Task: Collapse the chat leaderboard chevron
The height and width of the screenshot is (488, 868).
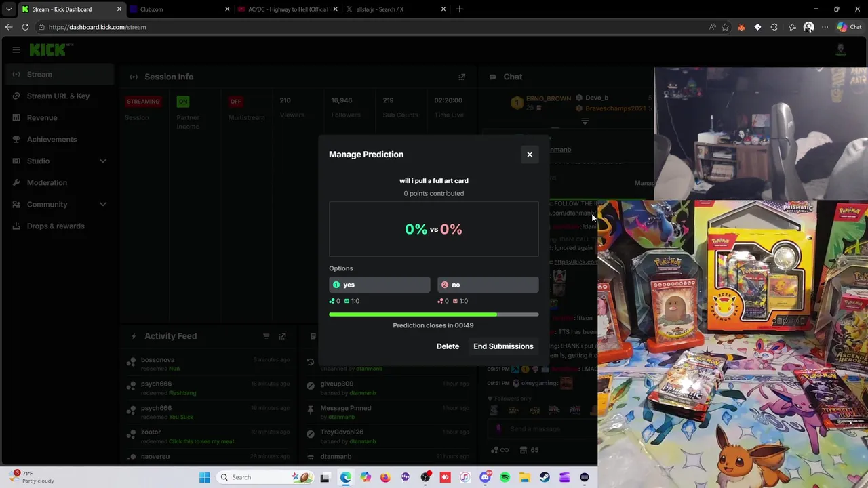Action: tap(585, 122)
